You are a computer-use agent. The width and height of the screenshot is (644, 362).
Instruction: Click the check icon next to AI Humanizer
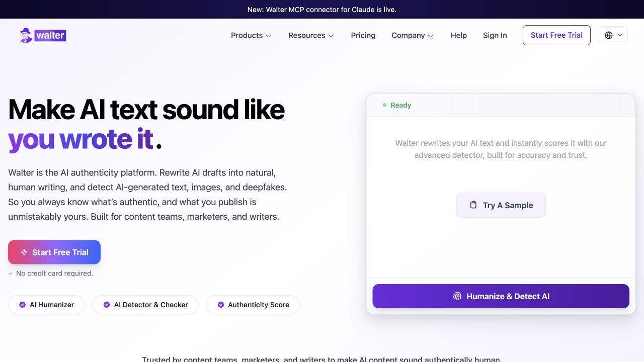pyautogui.click(x=22, y=305)
